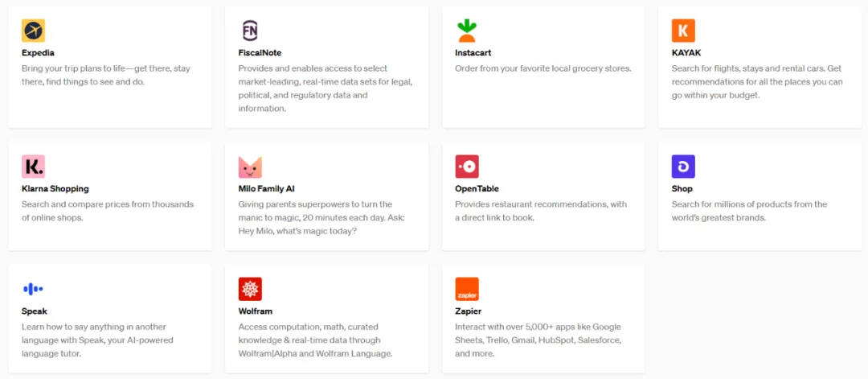Click the Expedia airplane icon
Image resolution: width=868 pixels, height=379 pixels.
[33, 31]
